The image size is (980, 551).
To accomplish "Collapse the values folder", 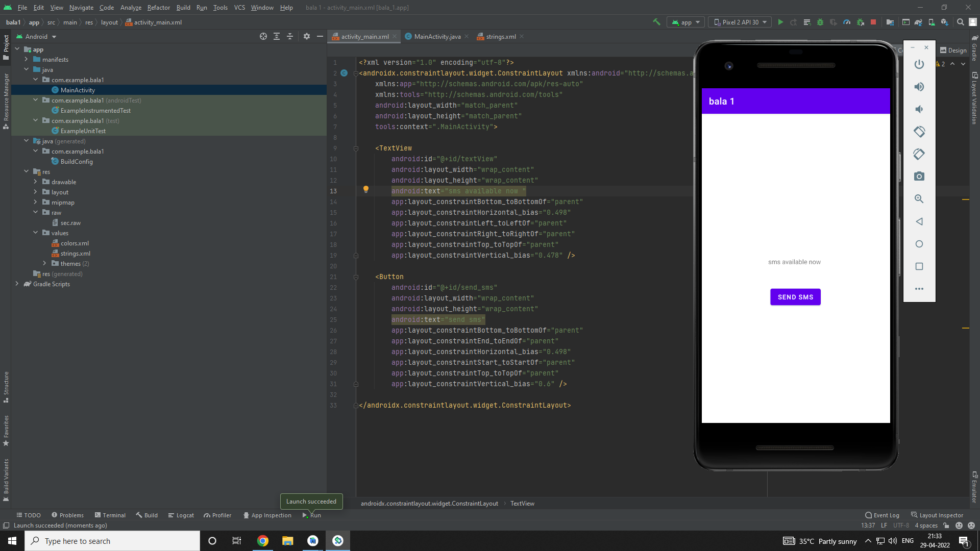I will tap(35, 233).
